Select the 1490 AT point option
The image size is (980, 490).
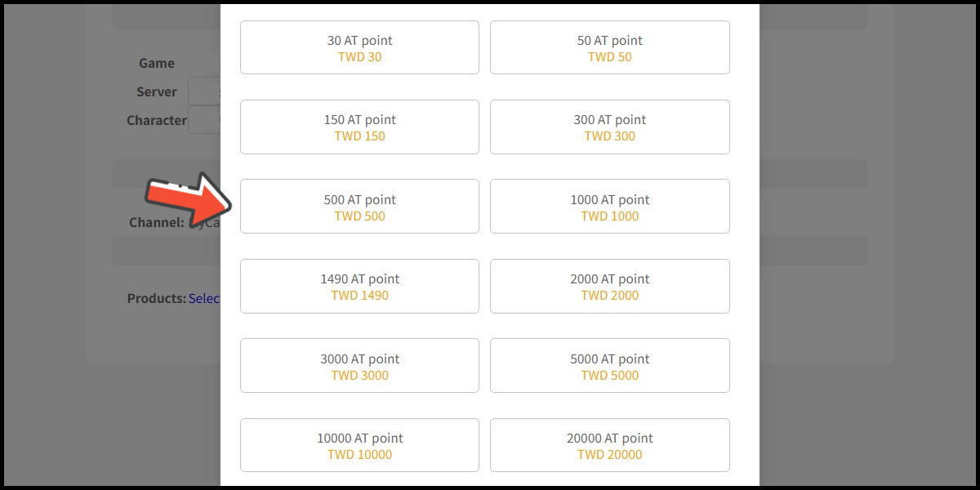tap(359, 287)
